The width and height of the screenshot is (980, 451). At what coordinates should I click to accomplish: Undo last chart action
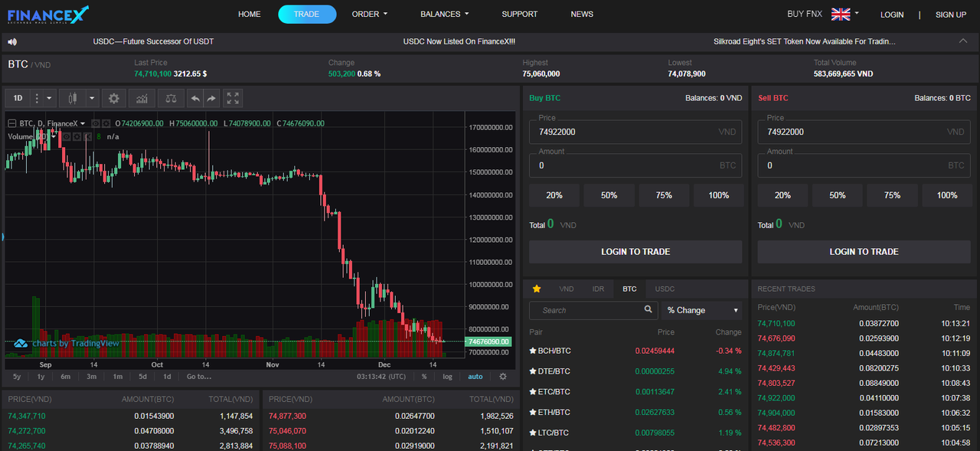click(195, 98)
